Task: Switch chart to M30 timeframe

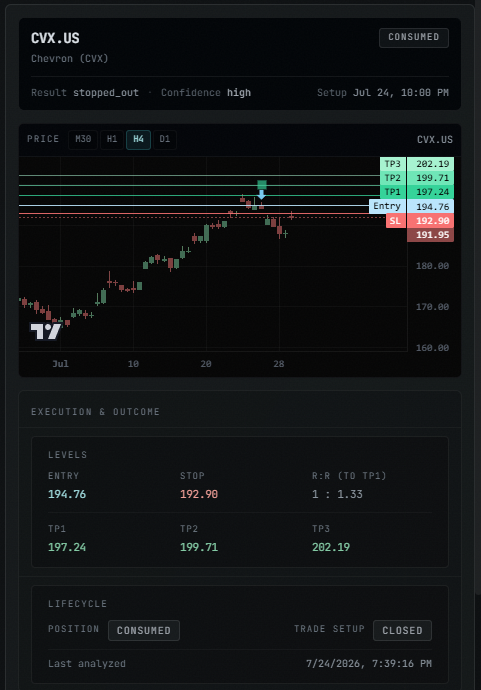Action: click(83, 139)
